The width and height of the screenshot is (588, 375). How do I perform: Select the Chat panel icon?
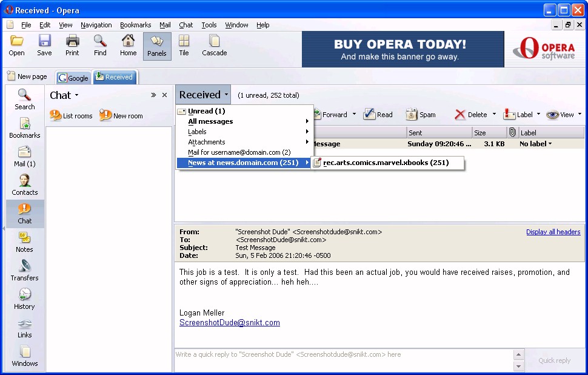tap(25, 214)
